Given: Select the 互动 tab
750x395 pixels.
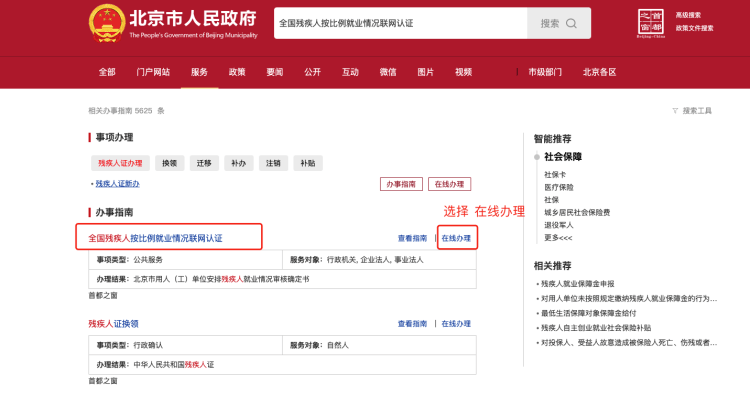Looking at the screenshot, I should click(x=350, y=72).
